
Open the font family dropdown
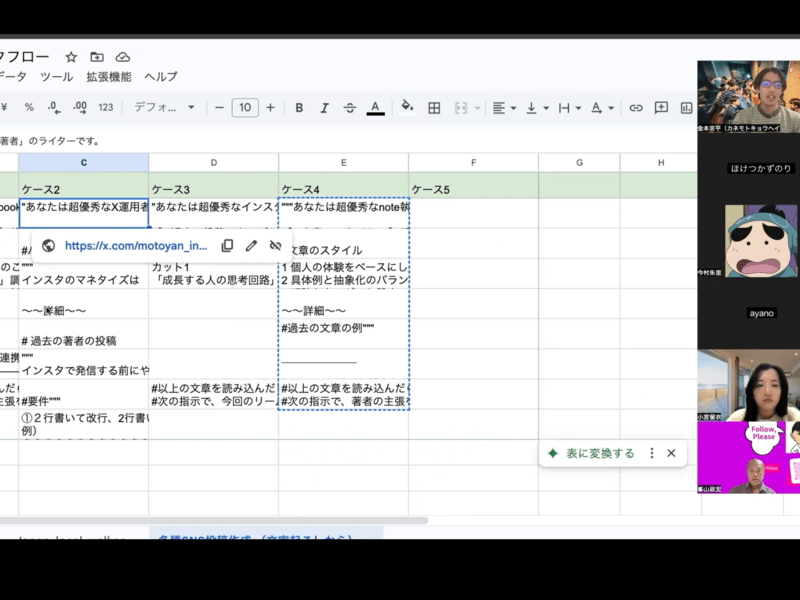point(165,108)
